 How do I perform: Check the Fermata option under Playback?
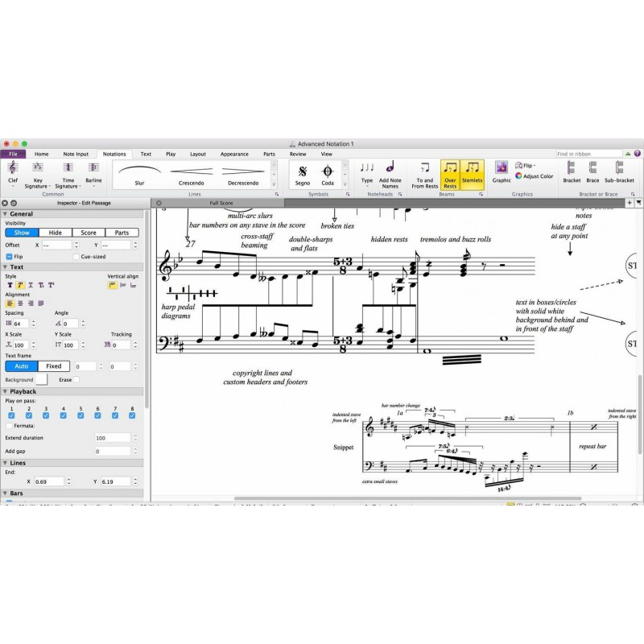9,426
